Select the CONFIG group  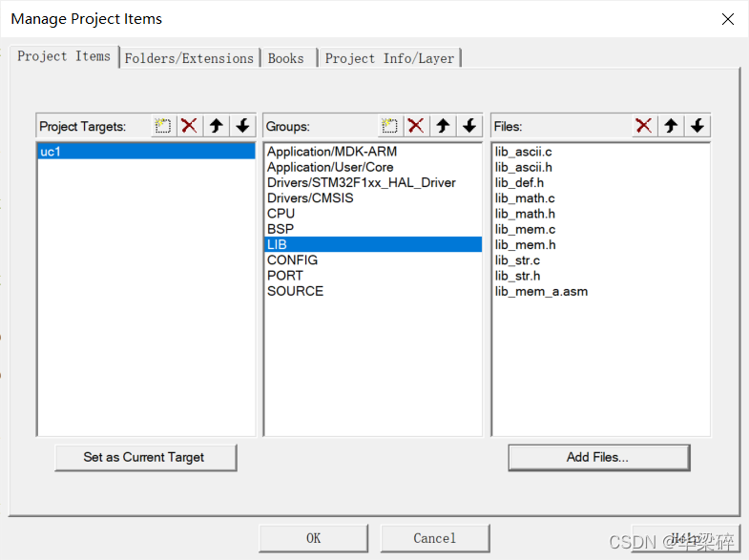[x=372, y=259]
